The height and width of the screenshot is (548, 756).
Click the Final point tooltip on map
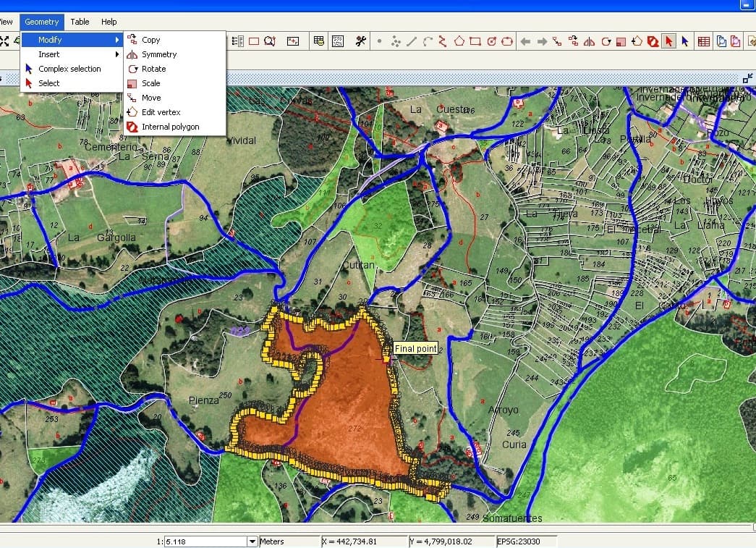pyautogui.click(x=415, y=348)
